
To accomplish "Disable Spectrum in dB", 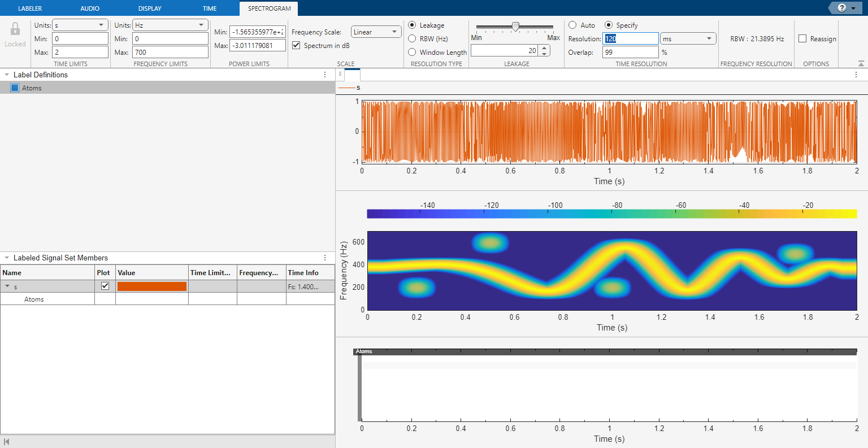I will [x=296, y=45].
